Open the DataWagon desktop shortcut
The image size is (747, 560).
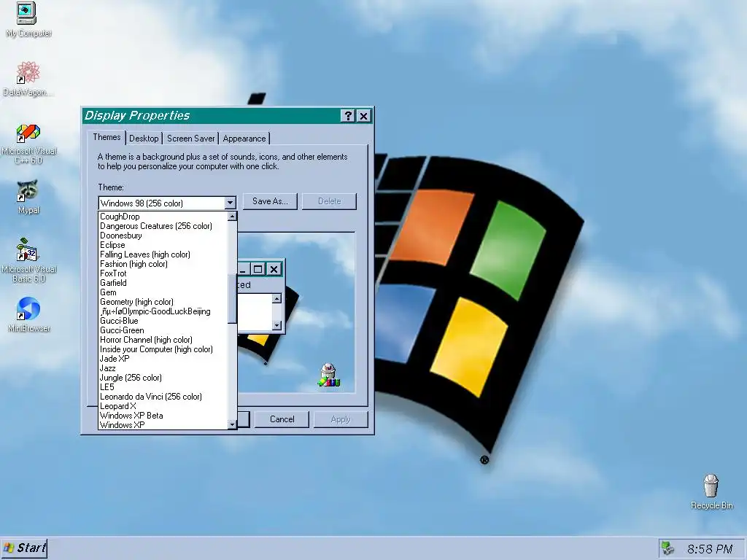[28, 79]
